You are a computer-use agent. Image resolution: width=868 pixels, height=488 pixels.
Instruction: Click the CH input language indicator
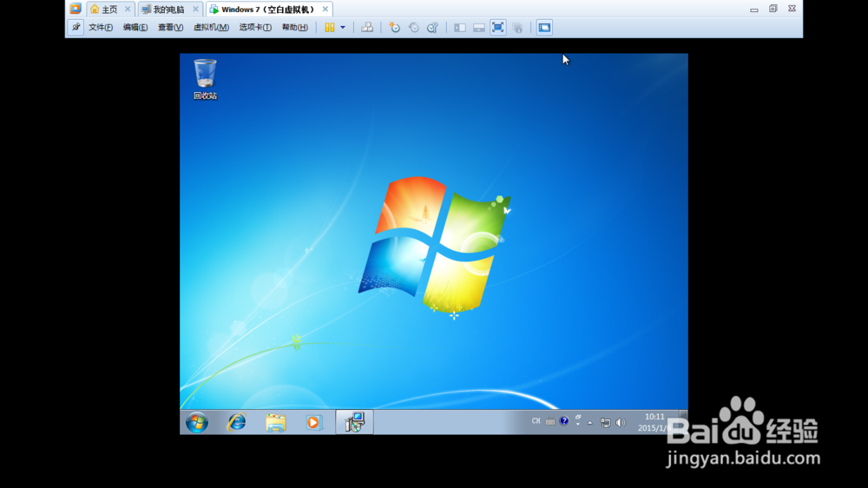coord(536,421)
